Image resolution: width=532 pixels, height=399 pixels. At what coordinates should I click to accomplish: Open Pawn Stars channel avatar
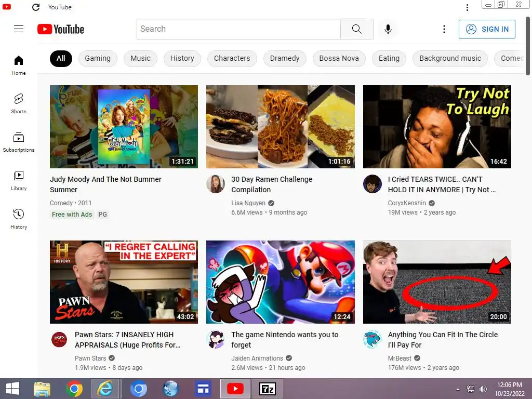tap(59, 339)
